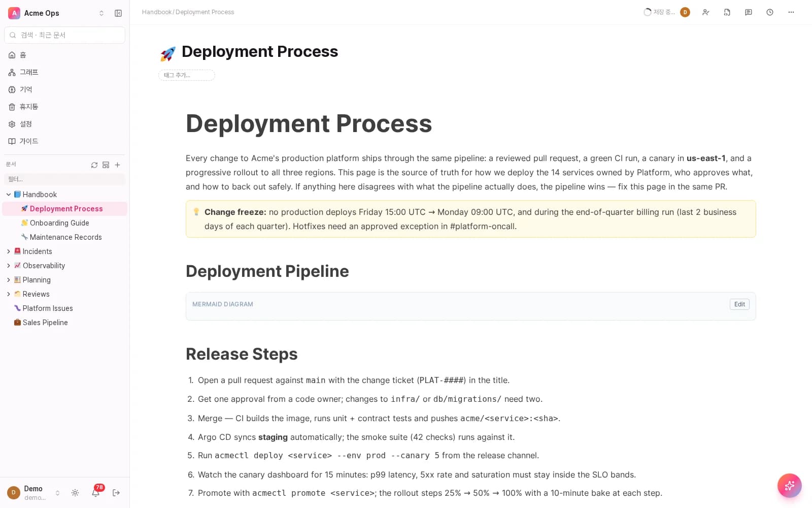Viewport: 812px width, 508px height.
Task: Expand the Incidents folder
Action: 9,251
